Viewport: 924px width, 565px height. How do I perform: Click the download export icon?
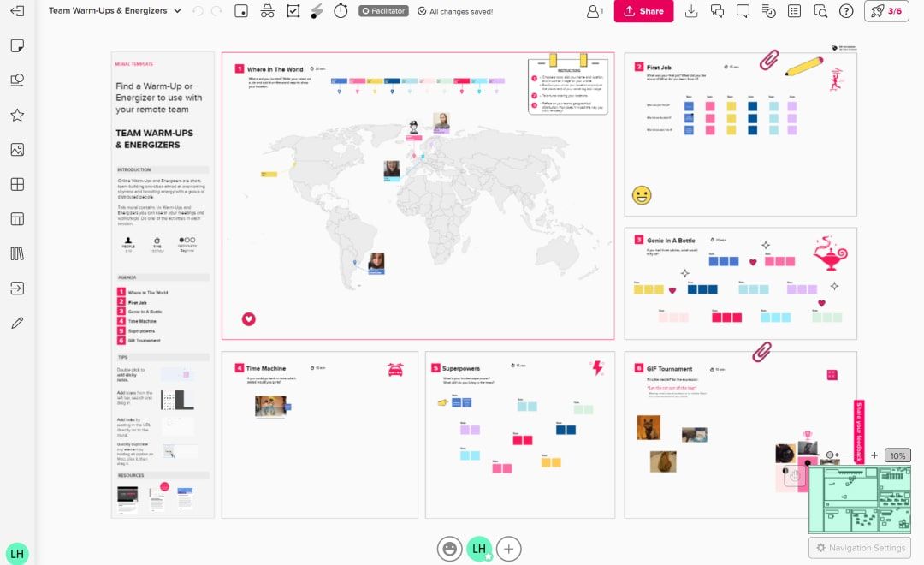coord(692,11)
